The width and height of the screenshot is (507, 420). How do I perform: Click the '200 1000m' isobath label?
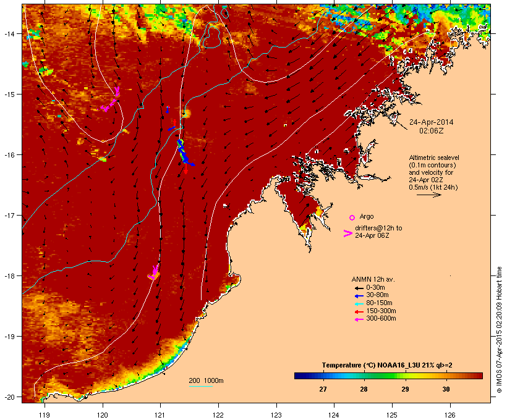[206, 380]
